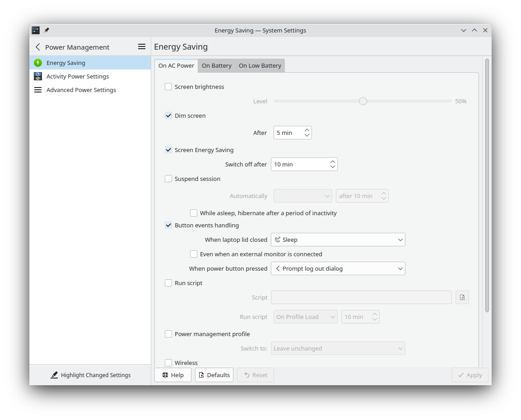Click the Script path input field
The height and width of the screenshot is (420, 521).
(x=361, y=297)
